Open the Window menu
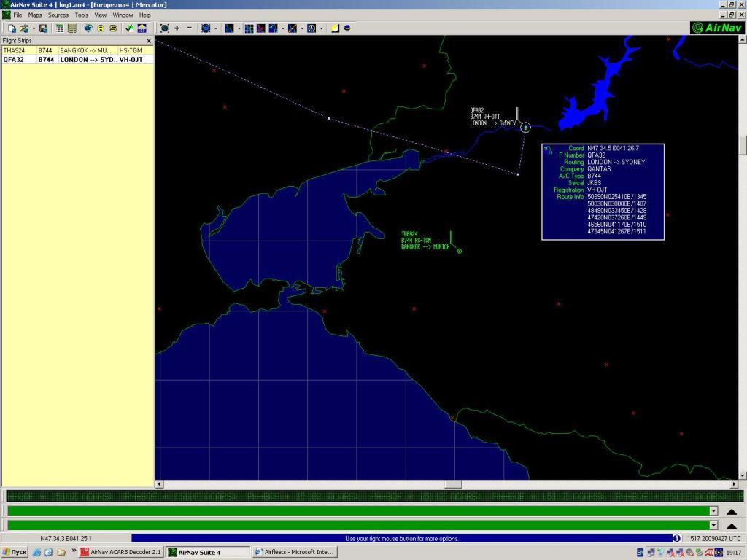The width and height of the screenshot is (747, 560). [123, 15]
